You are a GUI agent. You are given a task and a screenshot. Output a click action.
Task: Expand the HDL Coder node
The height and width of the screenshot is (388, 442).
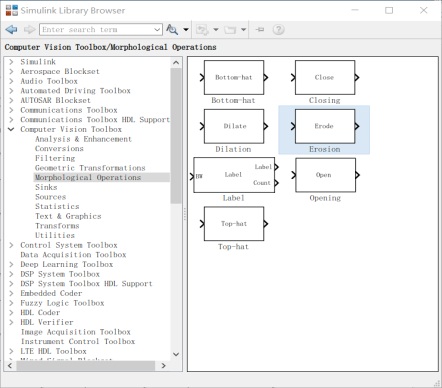[11, 313]
